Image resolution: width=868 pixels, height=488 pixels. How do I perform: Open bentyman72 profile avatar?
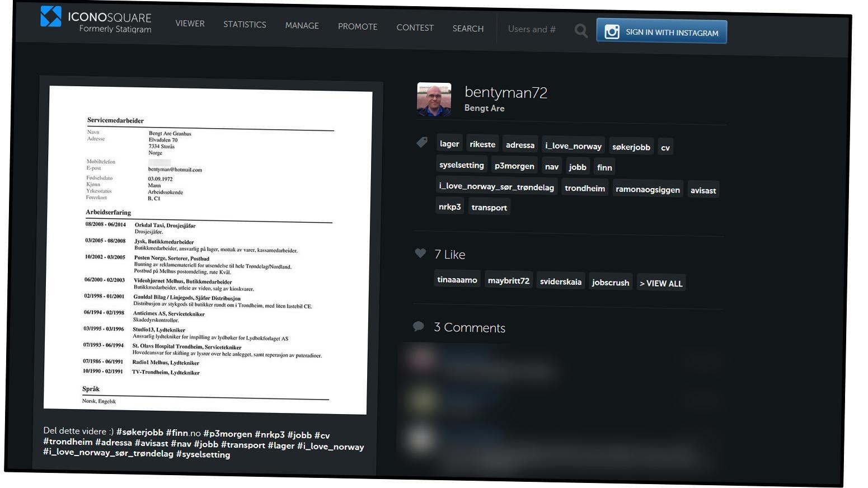434,100
